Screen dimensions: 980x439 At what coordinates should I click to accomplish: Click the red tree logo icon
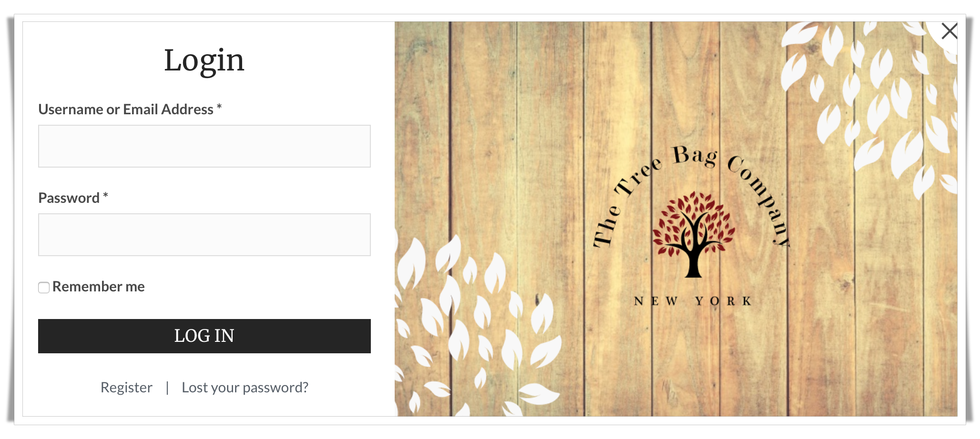click(x=694, y=234)
